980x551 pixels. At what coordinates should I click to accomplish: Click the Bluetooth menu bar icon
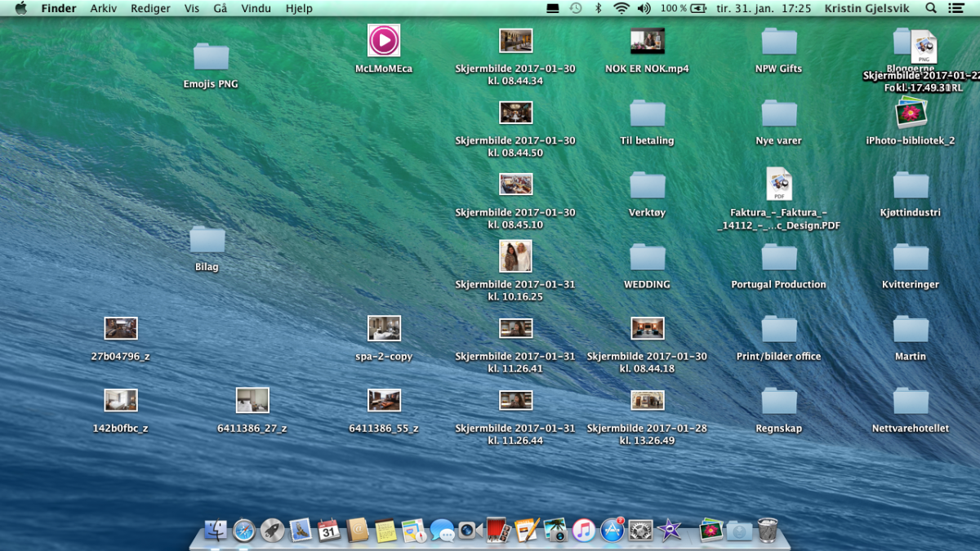pyautogui.click(x=598, y=8)
